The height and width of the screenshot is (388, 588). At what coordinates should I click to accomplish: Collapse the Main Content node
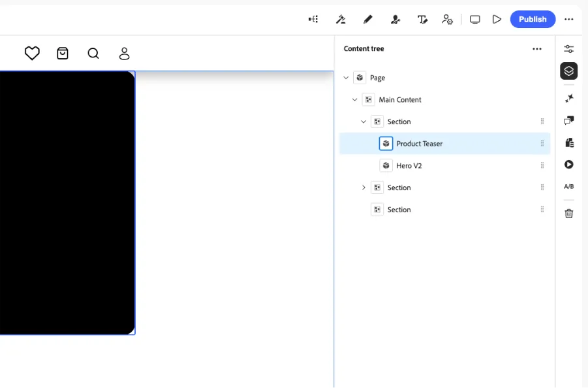click(x=355, y=100)
